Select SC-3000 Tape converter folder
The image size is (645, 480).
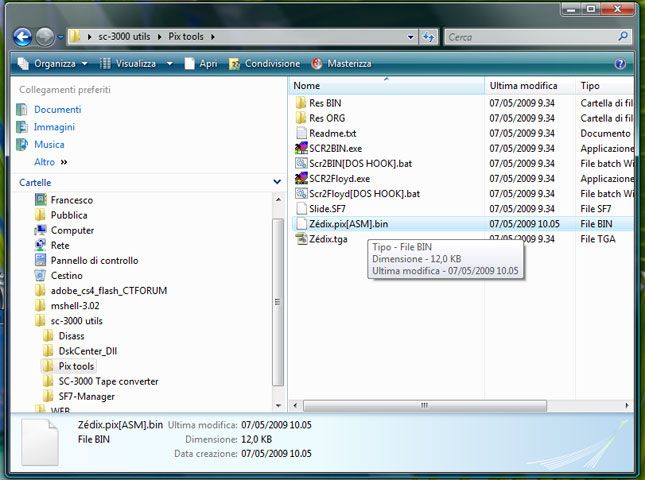point(109,382)
